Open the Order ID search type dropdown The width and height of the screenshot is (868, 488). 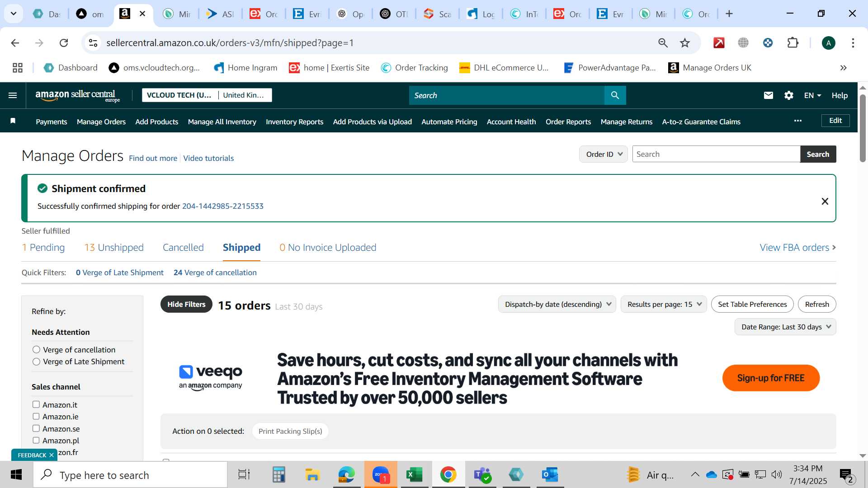[x=604, y=154]
